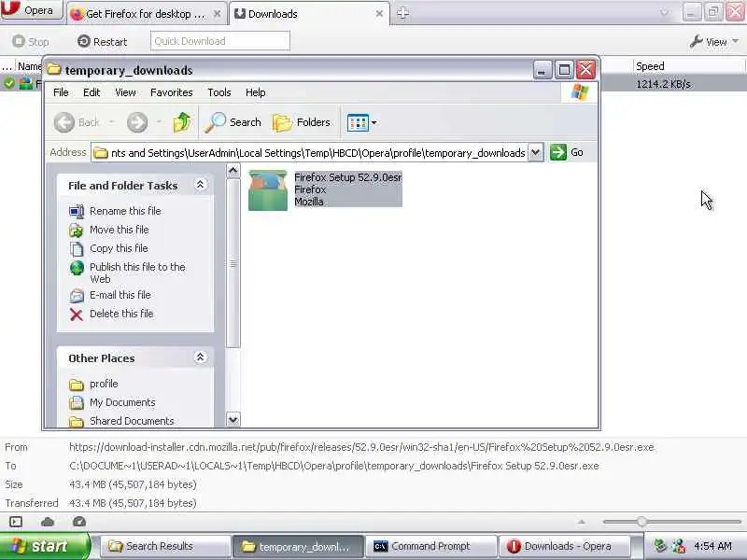Click Stop button in Opera Downloads
Viewport: 747px width, 560px height.
point(31,42)
